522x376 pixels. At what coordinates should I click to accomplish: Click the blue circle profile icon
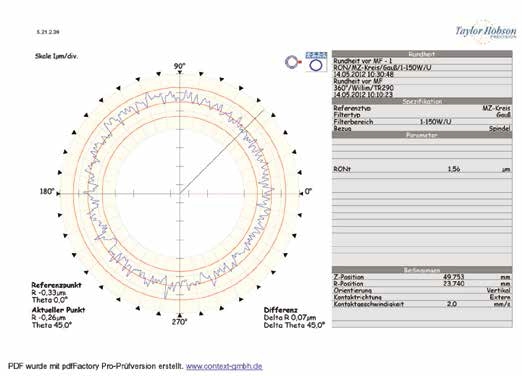(x=316, y=62)
